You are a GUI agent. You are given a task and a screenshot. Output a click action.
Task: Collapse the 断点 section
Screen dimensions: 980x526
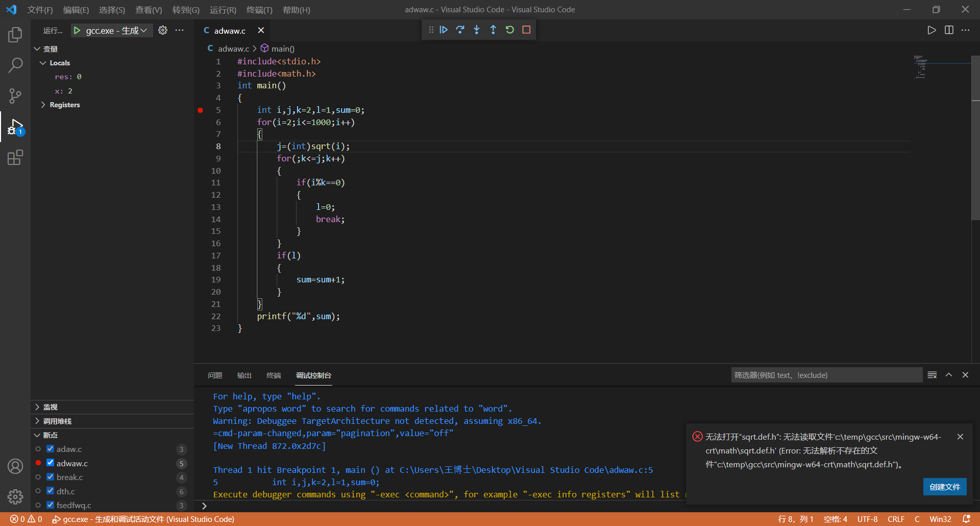(37, 435)
